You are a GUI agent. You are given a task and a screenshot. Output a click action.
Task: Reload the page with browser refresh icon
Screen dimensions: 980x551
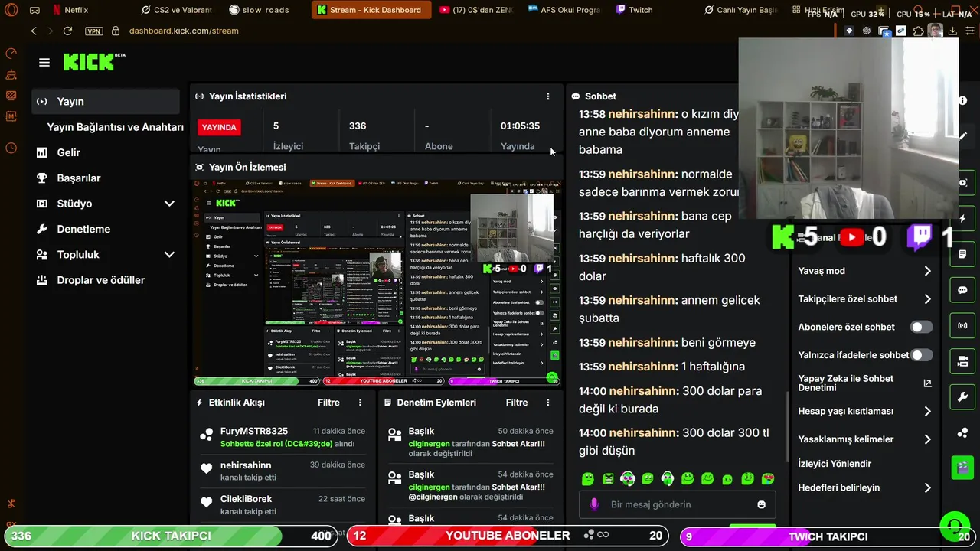point(67,31)
